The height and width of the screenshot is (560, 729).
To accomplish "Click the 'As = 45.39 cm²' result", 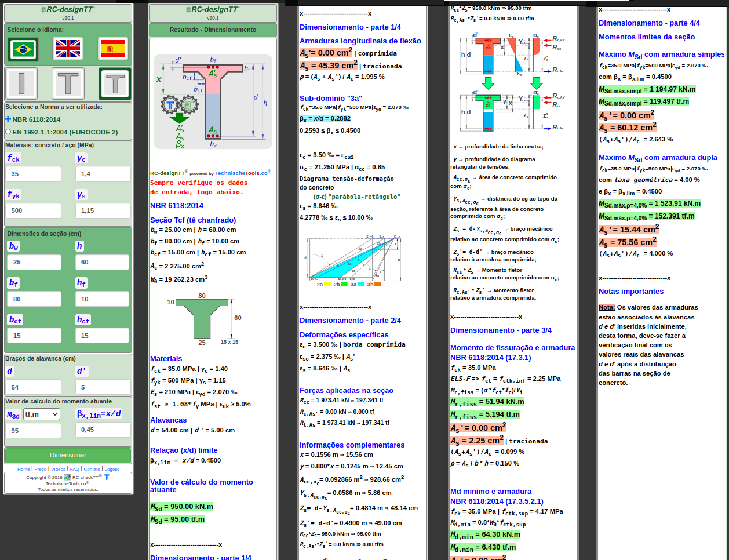I will point(329,66).
